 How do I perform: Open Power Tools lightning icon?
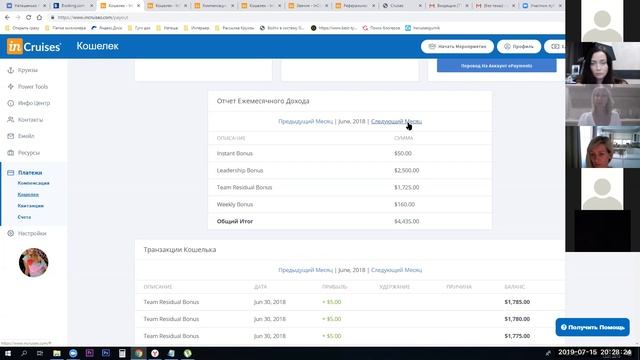(11, 87)
